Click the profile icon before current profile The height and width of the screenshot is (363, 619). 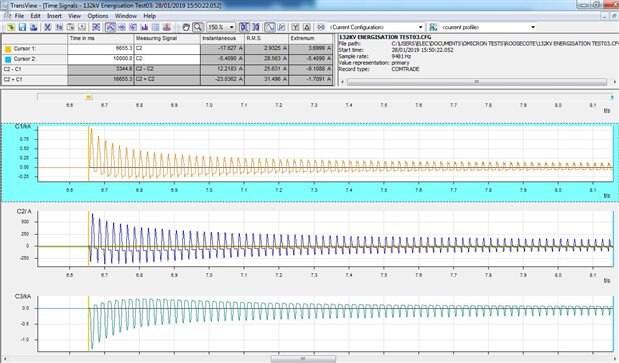[433, 27]
